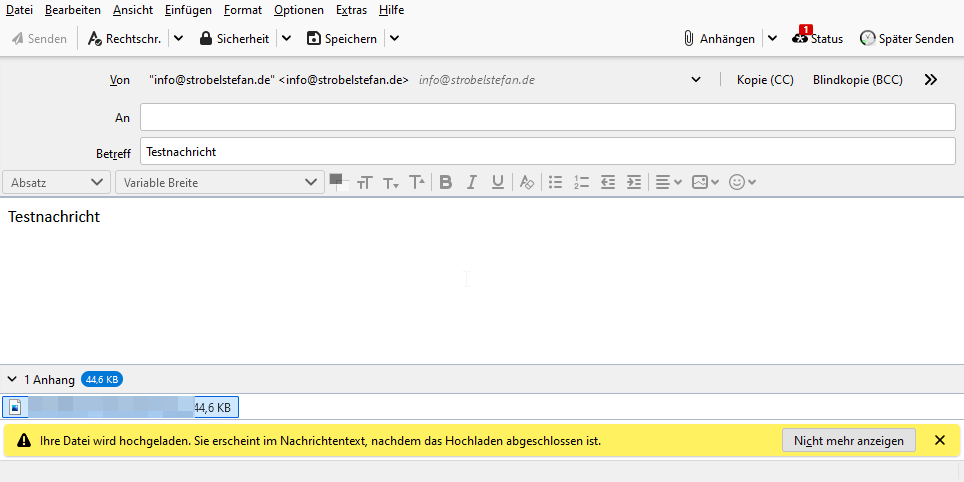This screenshot has height=482, width=964.
Task: Open the Absatz paragraph style dropdown
Action: (x=56, y=182)
